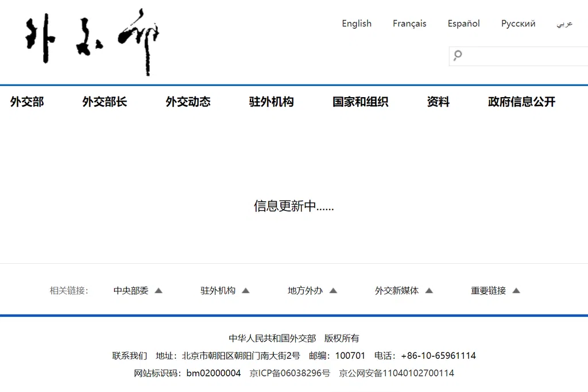588x392 pixels.
Task: Open the 外交动态 navigation tab
Action: pyautogui.click(x=188, y=102)
